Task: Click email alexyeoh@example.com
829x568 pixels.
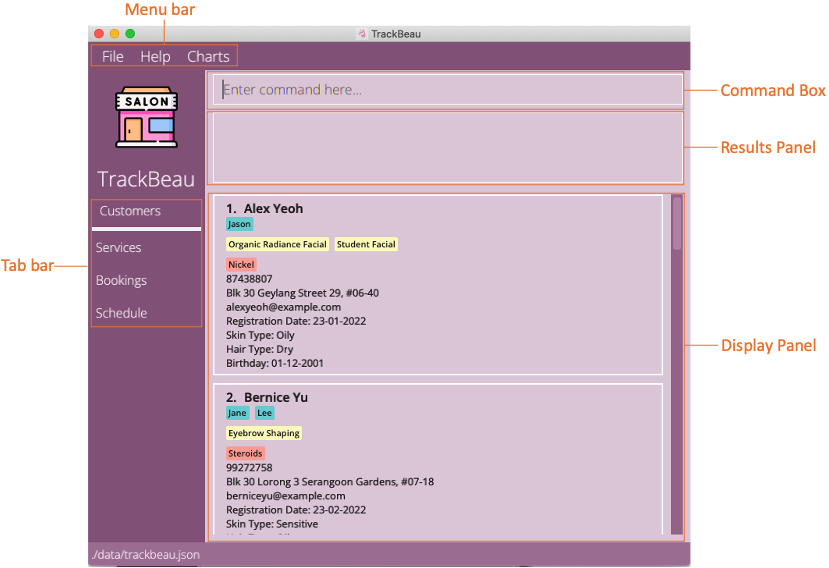Action: [283, 307]
